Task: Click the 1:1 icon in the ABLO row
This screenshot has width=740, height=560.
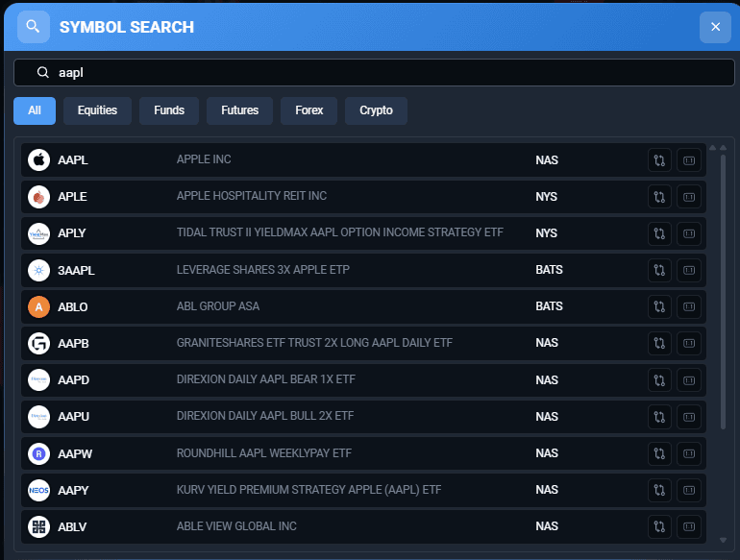Action: pyautogui.click(x=688, y=306)
